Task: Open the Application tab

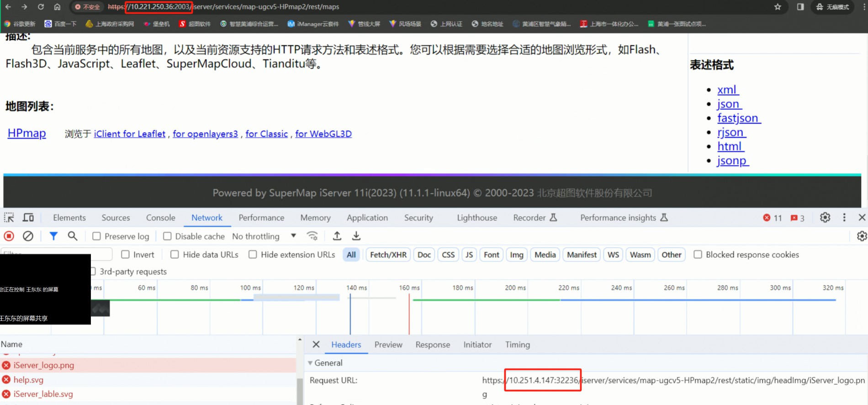Action: click(367, 218)
